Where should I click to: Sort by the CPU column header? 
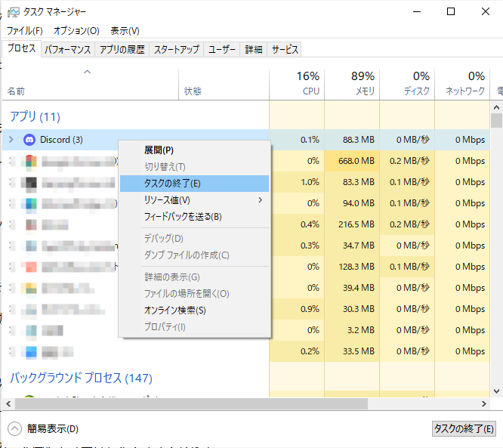(297, 84)
